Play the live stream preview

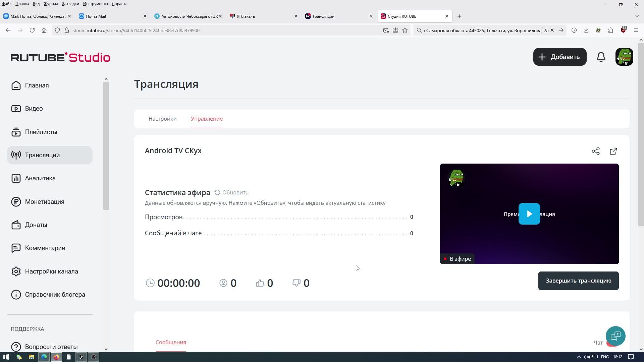point(529,214)
